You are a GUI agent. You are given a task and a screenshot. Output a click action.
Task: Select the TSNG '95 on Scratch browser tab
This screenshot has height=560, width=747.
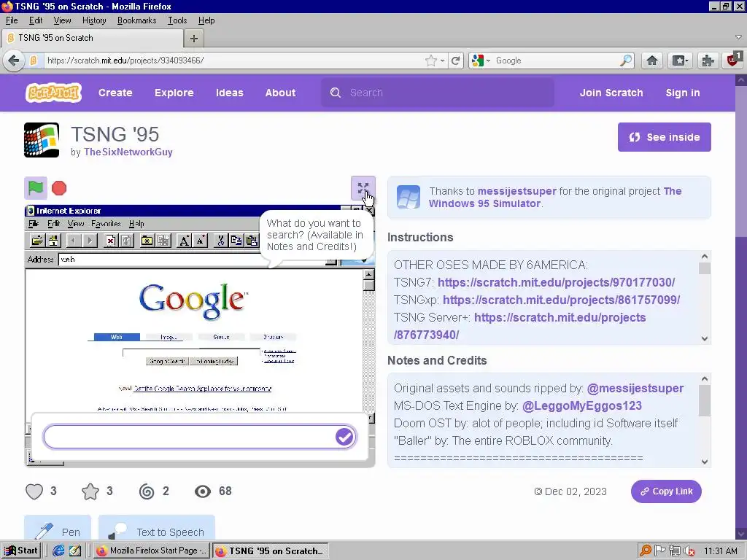pyautogui.click(x=93, y=38)
